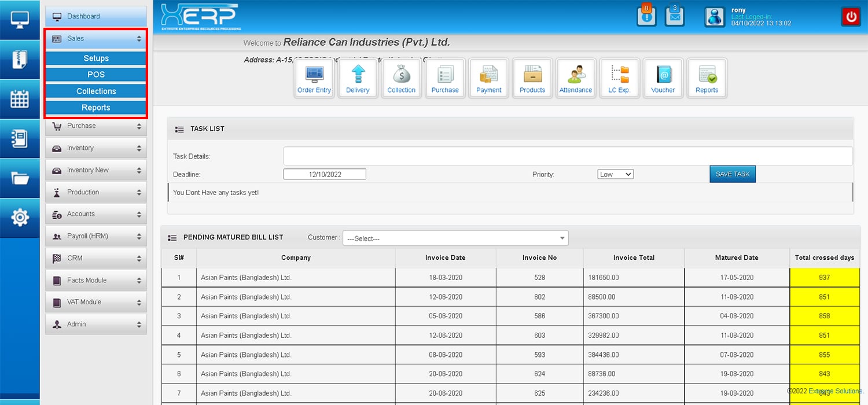Viewport: 868px width, 405px height.
Task: Click the red power logout icon
Action: coord(851,17)
